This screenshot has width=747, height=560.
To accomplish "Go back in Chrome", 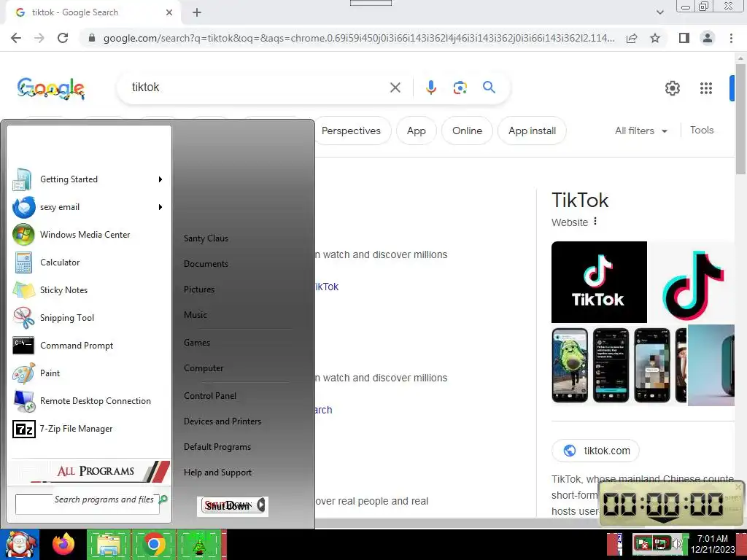I will 16,38.
